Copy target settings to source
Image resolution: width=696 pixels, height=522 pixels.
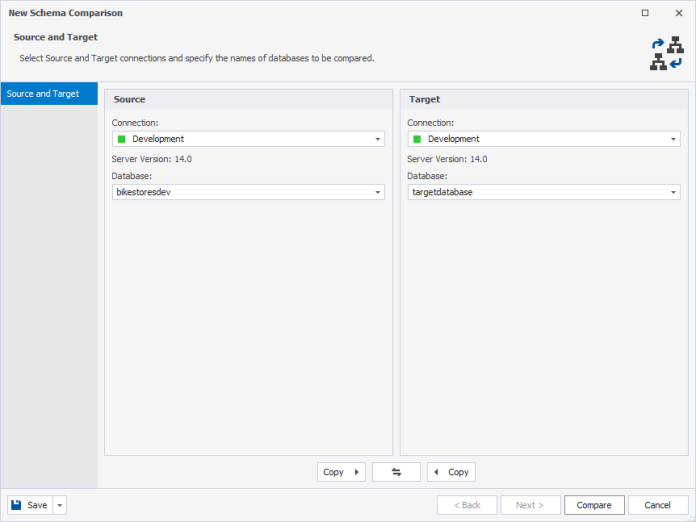(x=451, y=472)
